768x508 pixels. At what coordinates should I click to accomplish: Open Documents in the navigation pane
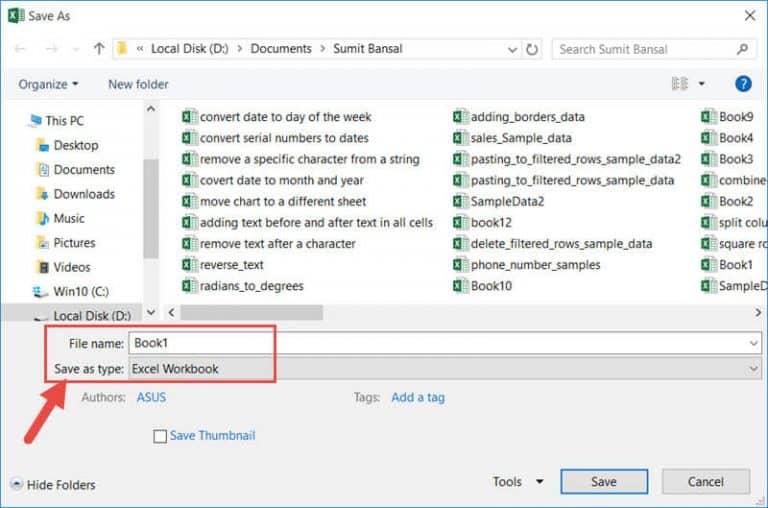click(76, 169)
